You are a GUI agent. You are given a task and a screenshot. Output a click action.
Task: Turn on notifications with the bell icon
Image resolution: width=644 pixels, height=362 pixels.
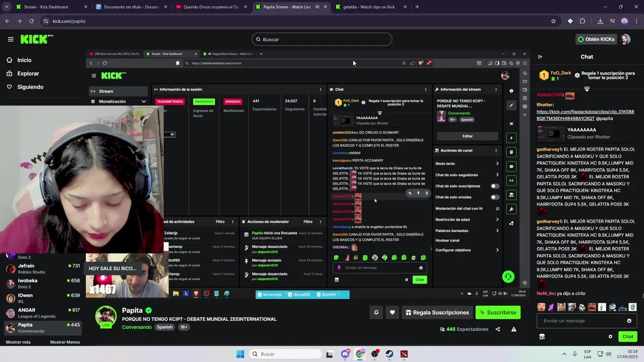[376, 312]
